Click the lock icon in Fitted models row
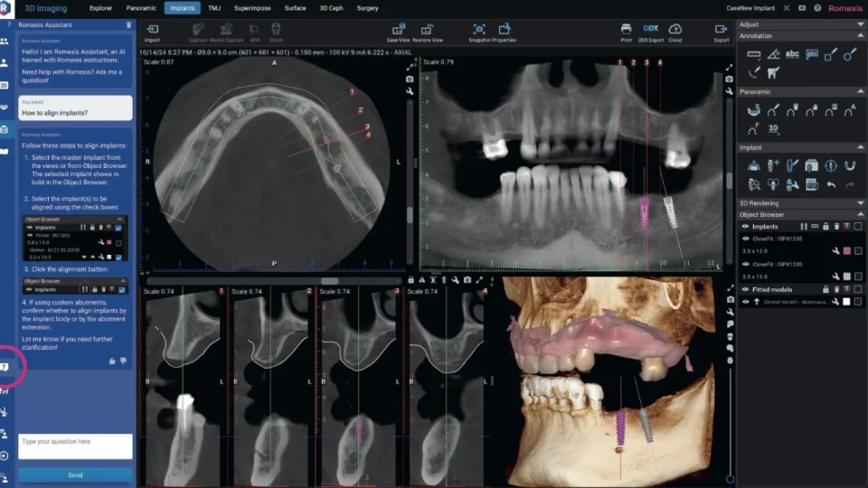The image size is (868, 488). click(826, 289)
